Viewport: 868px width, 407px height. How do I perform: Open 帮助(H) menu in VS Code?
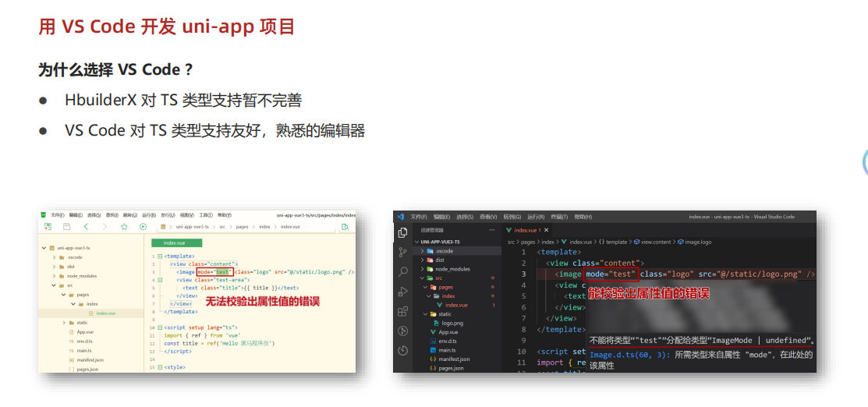click(x=583, y=217)
